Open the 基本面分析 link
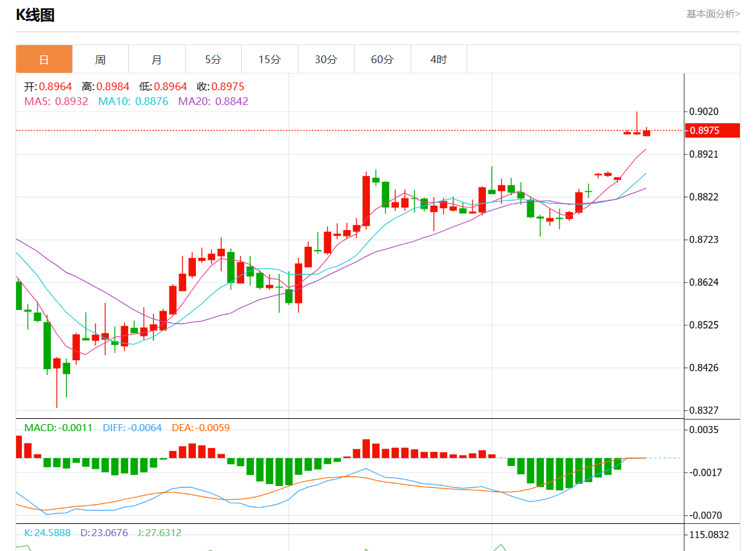This screenshot has width=756, height=551. click(x=713, y=14)
